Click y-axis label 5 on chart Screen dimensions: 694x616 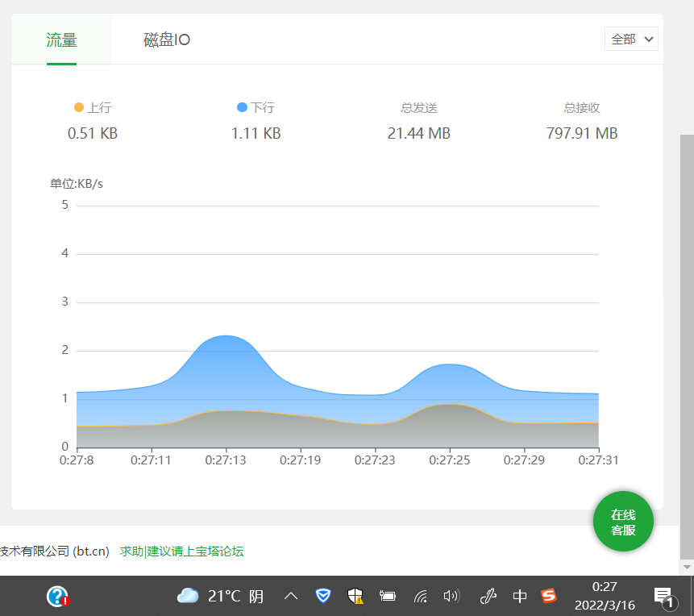65,205
